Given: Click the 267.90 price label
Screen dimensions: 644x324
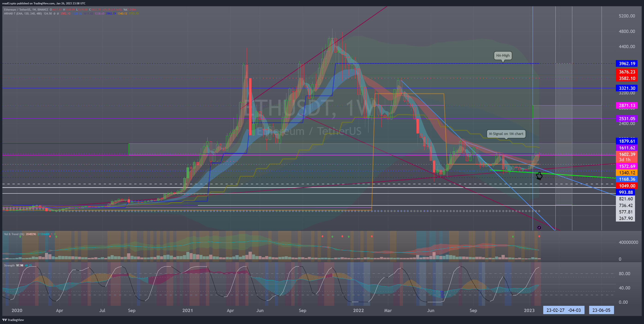Looking at the screenshot, I should click(x=625, y=218).
